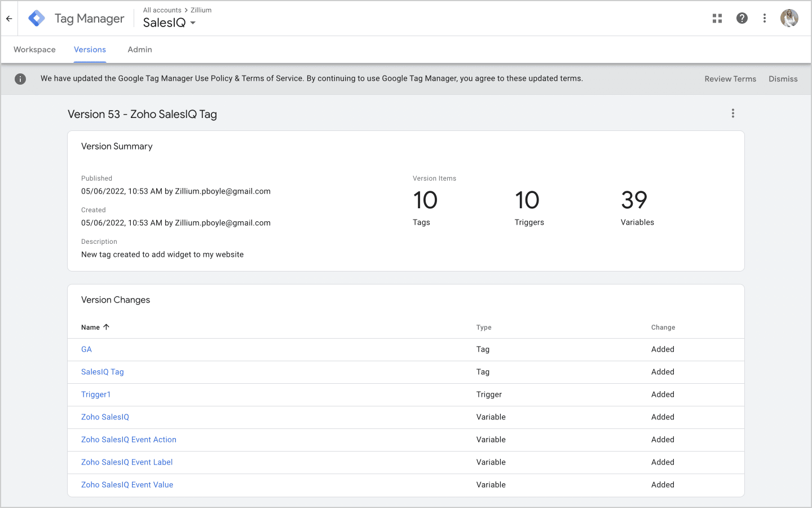Toggle Name column sort arrow
Screen dimensions: 812x508
[106, 327]
